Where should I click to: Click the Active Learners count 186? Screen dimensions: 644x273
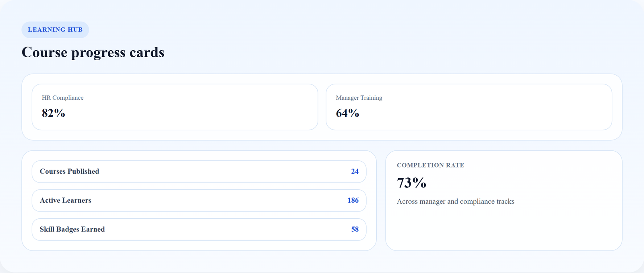[353, 200]
